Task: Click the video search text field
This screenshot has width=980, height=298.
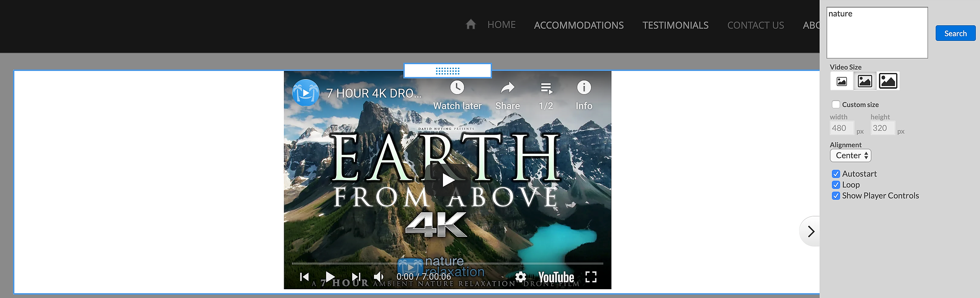Action: pos(877,33)
